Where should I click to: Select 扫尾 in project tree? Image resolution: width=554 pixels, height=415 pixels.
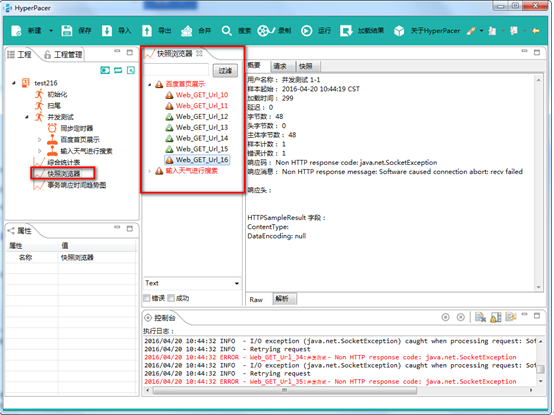54,106
